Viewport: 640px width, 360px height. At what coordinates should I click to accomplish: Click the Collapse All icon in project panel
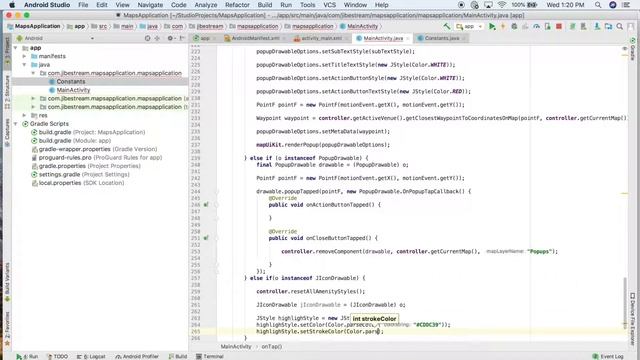158,38
